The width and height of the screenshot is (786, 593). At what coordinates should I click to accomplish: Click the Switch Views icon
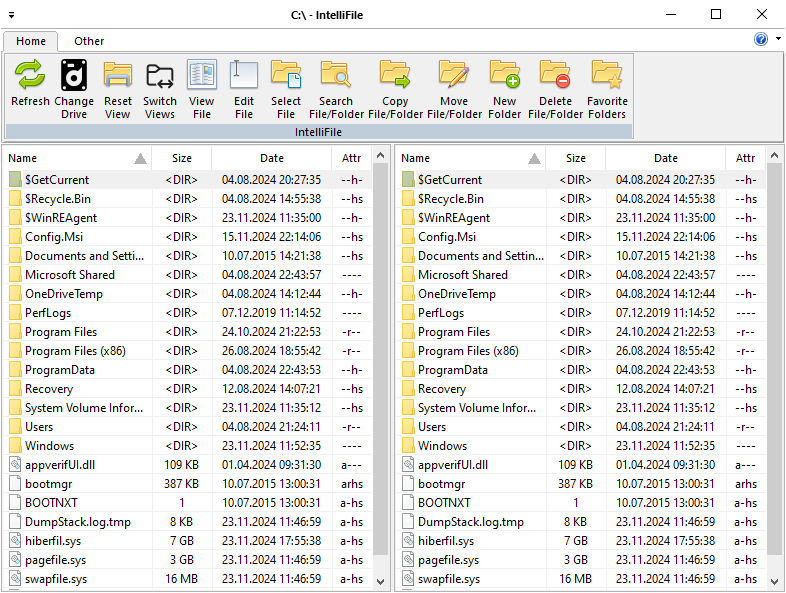coord(159,75)
